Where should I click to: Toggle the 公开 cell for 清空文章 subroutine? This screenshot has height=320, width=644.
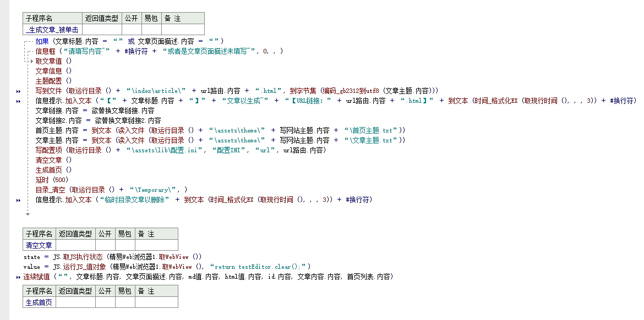coord(105,245)
